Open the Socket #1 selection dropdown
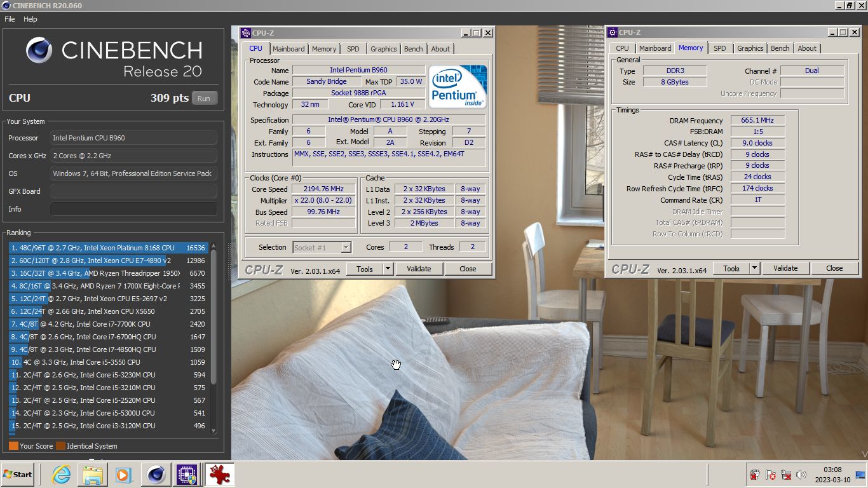 click(322, 247)
